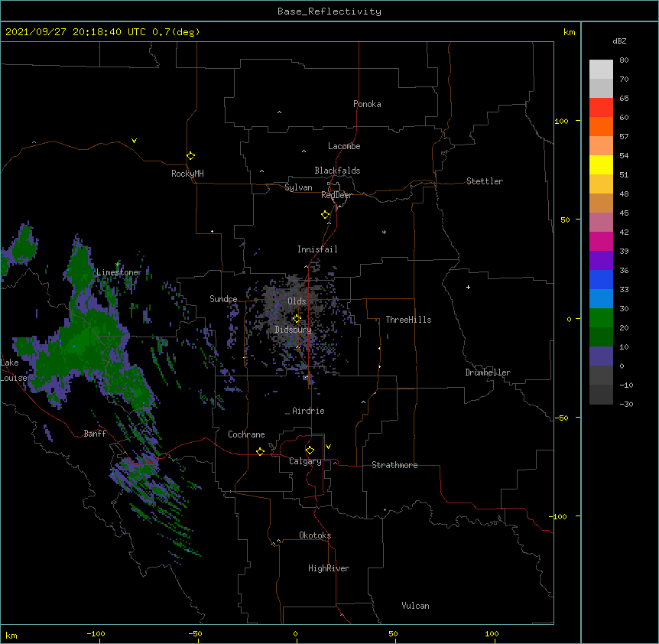The width and height of the screenshot is (659, 644).
Task: Click the Airdrie city label
Action: tap(308, 411)
